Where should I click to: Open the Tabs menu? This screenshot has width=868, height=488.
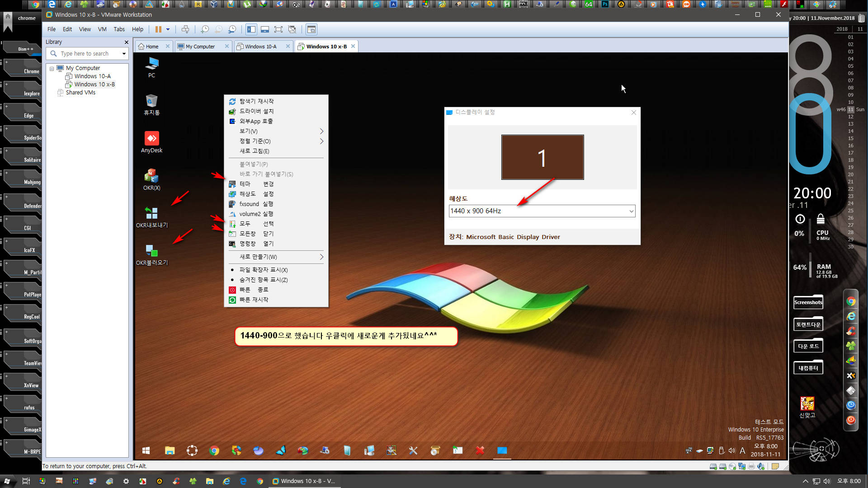coord(119,29)
